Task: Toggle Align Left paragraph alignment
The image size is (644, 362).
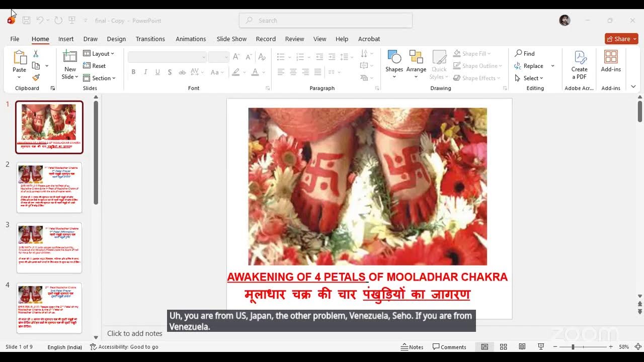Action: pyautogui.click(x=281, y=72)
